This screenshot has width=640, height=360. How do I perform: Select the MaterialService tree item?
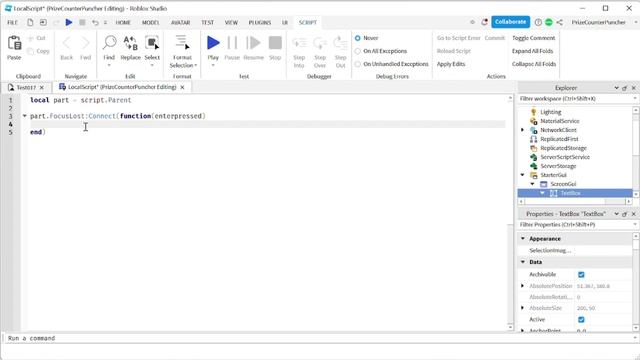pyautogui.click(x=559, y=121)
